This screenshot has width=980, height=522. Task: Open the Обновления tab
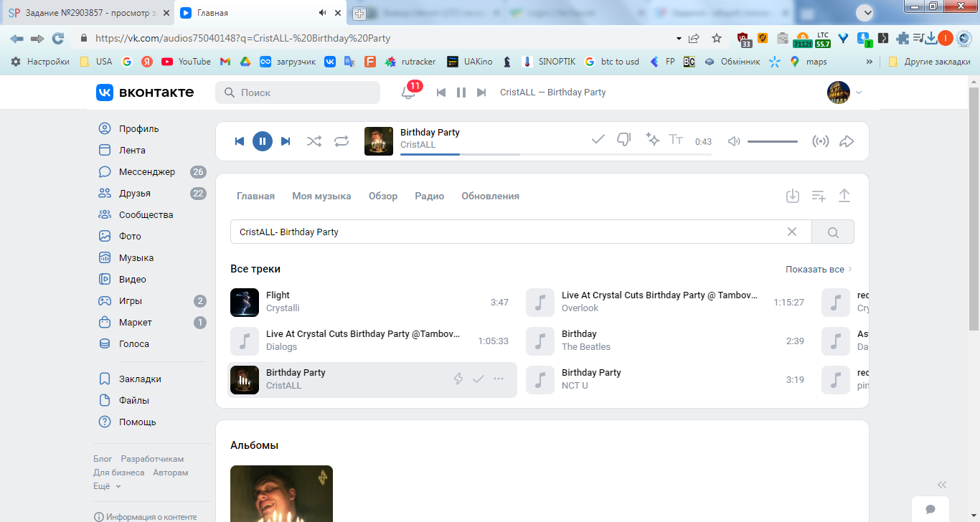coord(490,196)
